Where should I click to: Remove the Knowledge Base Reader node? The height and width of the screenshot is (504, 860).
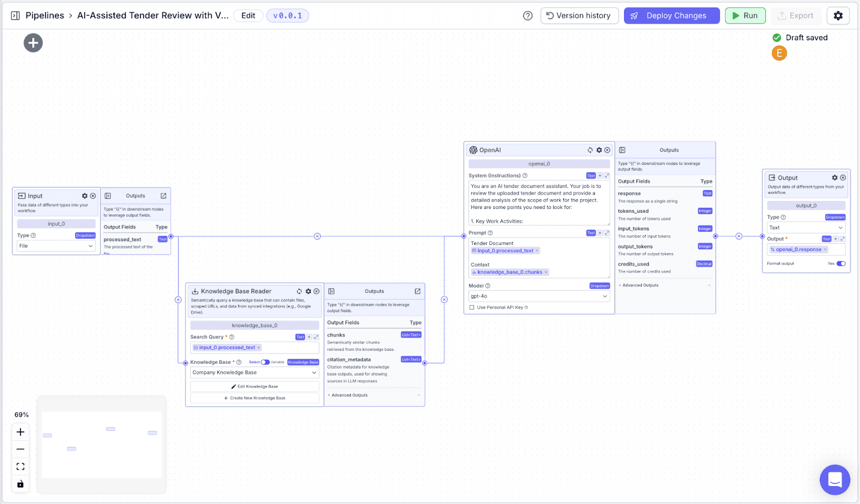click(317, 291)
